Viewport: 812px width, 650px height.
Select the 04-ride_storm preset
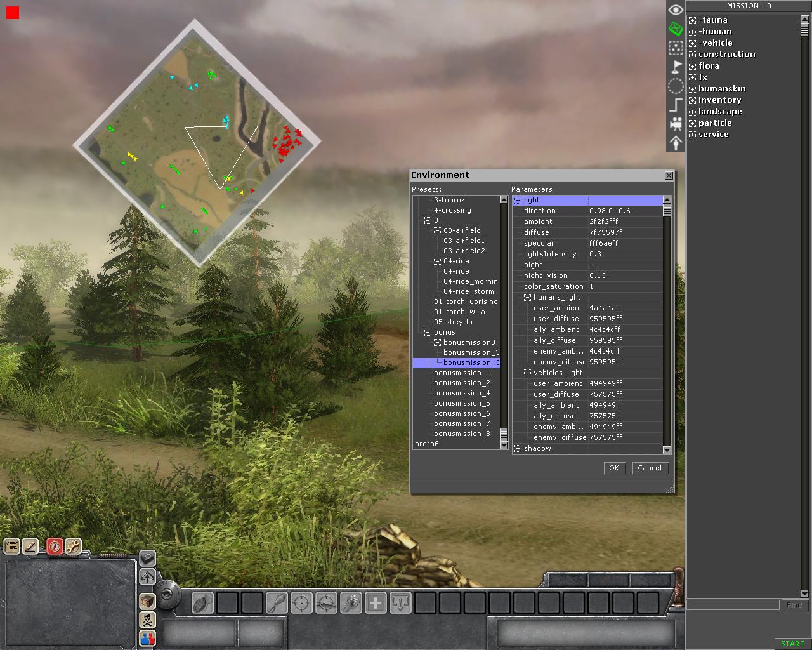click(x=468, y=291)
